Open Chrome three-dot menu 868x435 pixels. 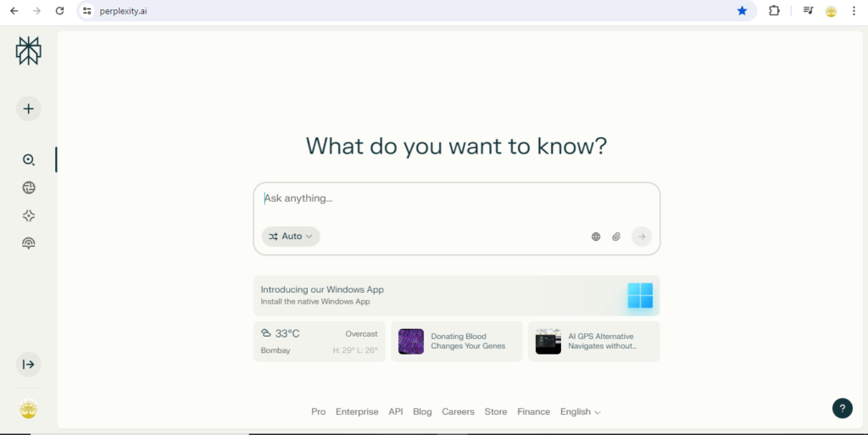point(854,10)
